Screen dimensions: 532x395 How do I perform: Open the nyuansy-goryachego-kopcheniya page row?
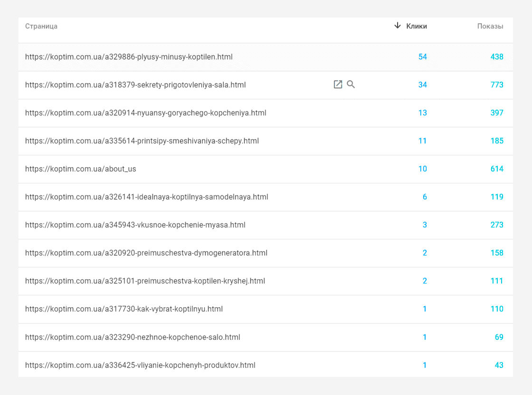(266, 113)
